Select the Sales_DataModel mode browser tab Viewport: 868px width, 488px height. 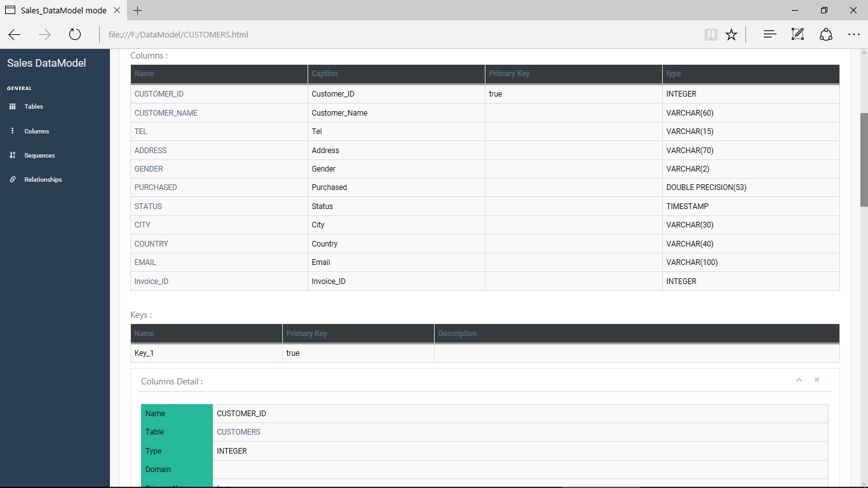click(x=60, y=10)
